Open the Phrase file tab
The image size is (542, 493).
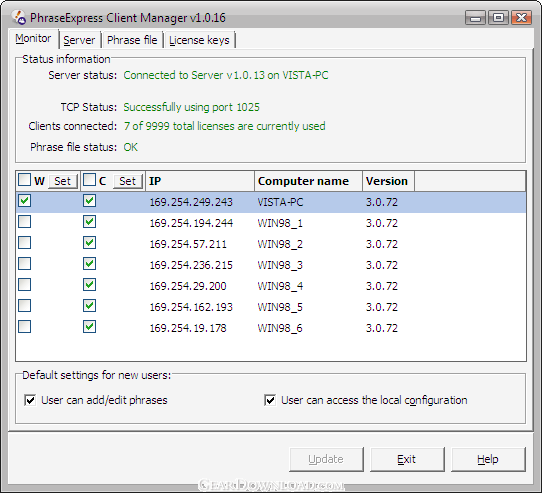pos(132,40)
